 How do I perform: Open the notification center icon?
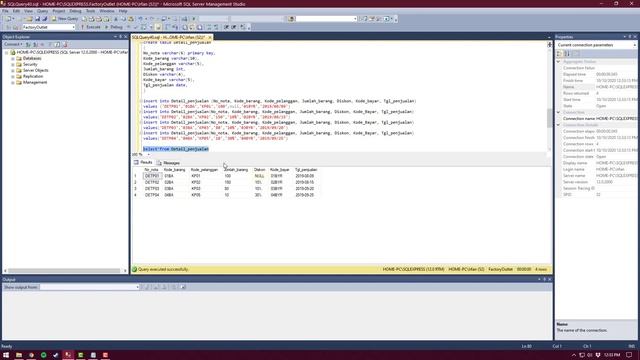(x=629, y=355)
